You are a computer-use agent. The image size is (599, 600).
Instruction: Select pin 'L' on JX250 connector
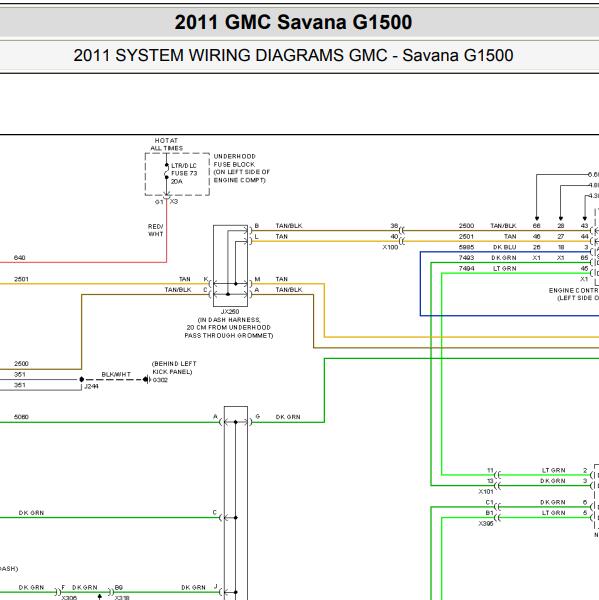pyautogui.click(x=256, y=236)
